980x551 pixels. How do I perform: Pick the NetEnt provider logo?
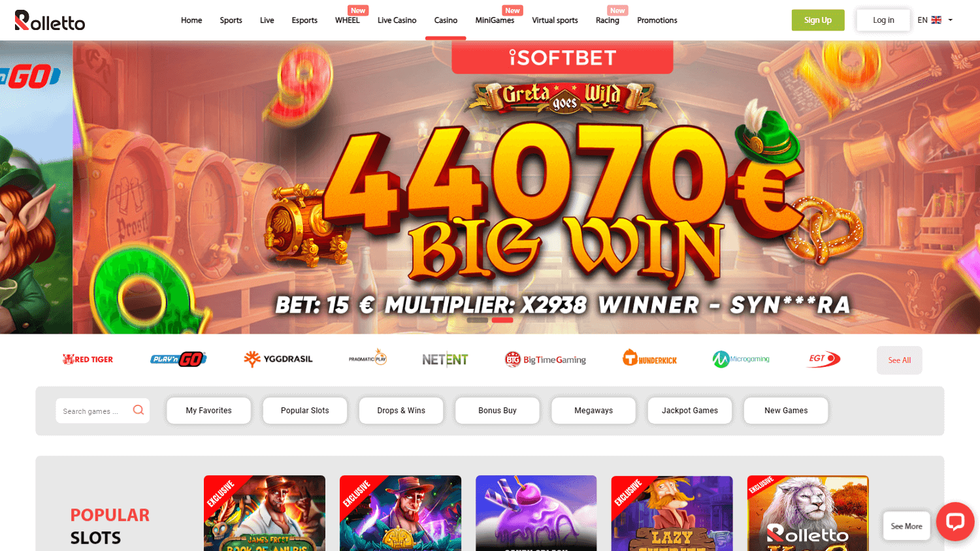click(445, 359)
